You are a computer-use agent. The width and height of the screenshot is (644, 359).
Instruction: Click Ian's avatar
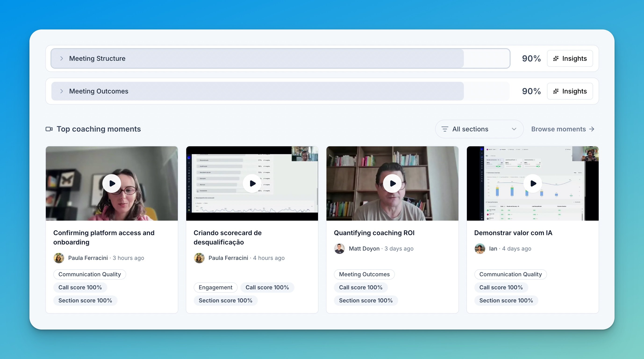pos(480,249)
